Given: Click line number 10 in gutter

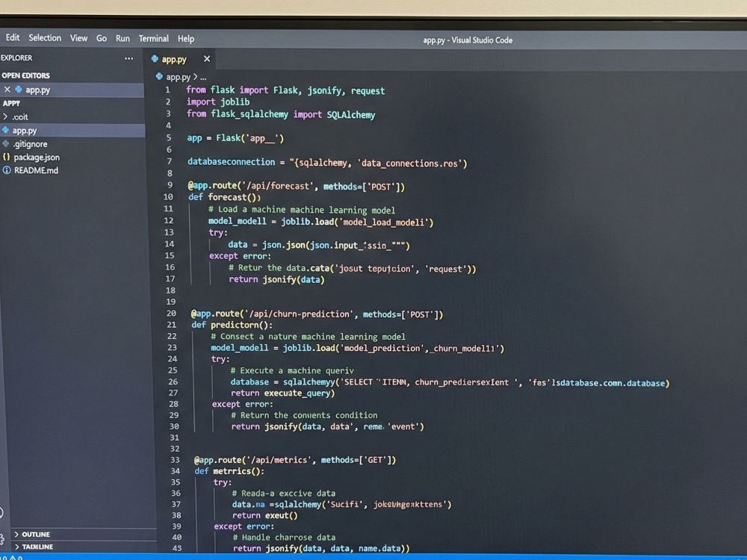Looking at the screenshot, I should click(168, 196).
